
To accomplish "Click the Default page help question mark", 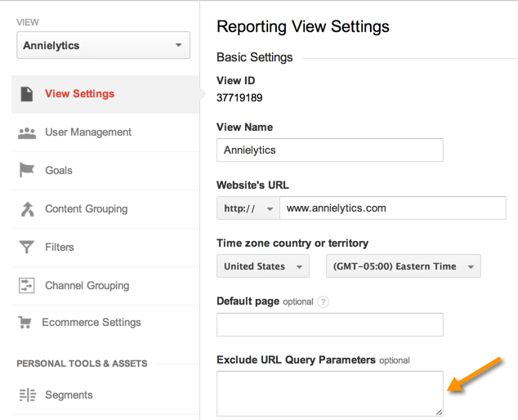I will (x=323, y=302).
